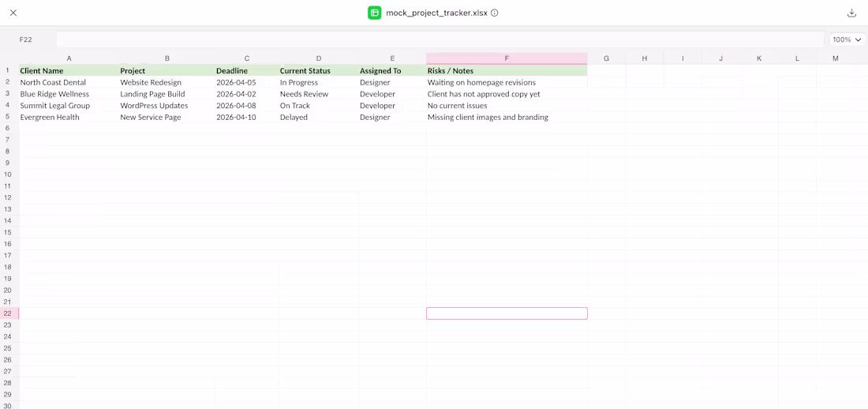
Task: Click the Current Status header cell
Action: click(319, 70)
